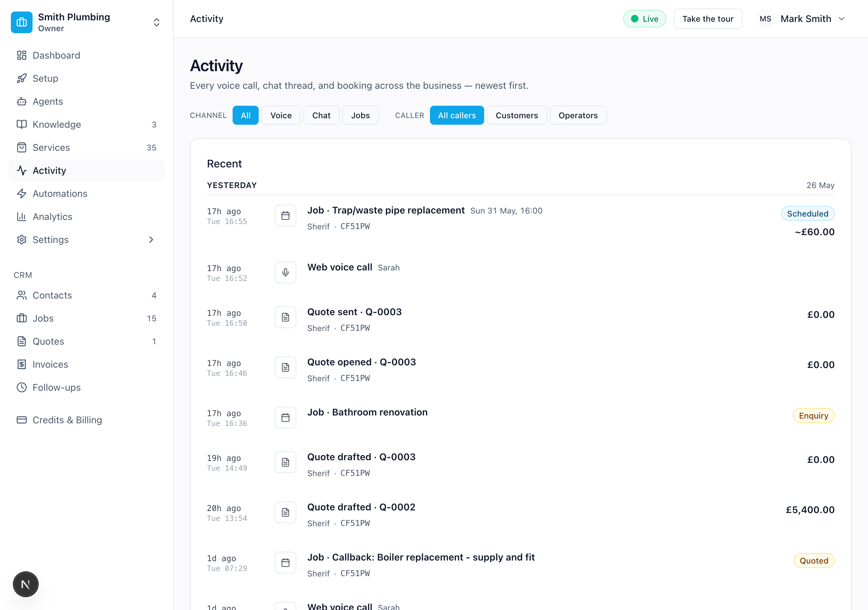The image size is (868, 610).
Task: Go to Dashboard in sidebar
Action: tap(86, 55)
